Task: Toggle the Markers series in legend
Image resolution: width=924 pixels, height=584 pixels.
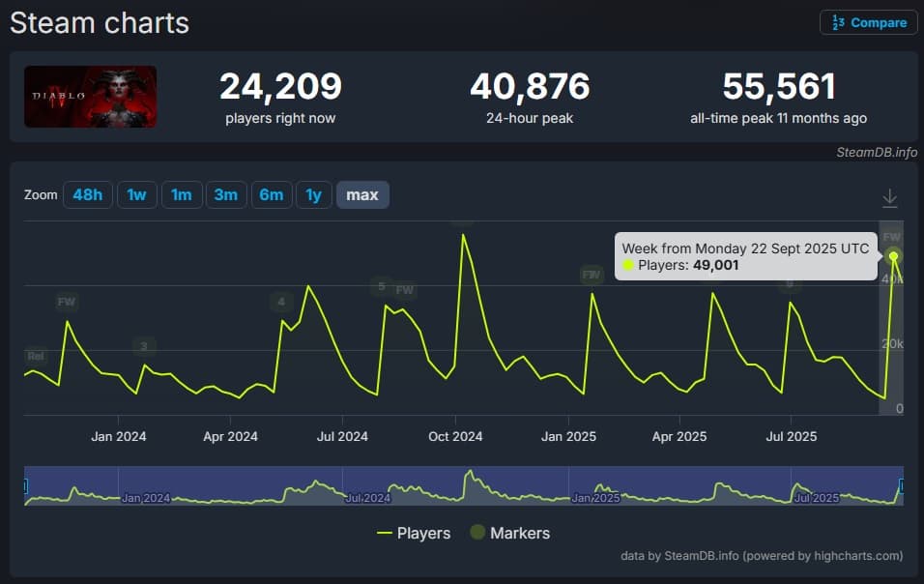Action: pos(510,534)
